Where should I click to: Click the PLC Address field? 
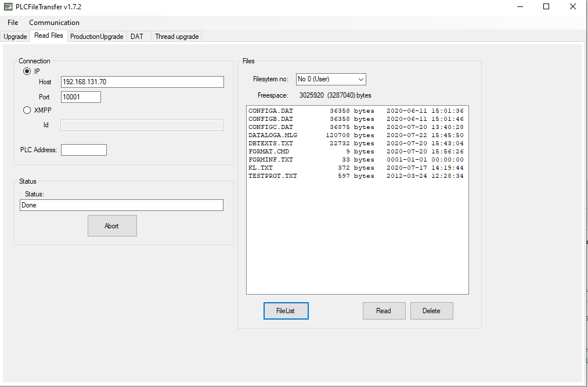coord(84,149)
